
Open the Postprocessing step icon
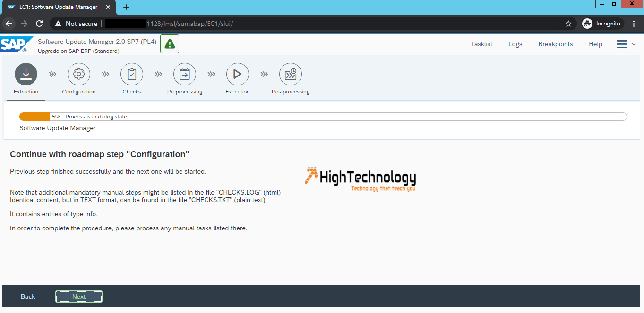[291, 74]
